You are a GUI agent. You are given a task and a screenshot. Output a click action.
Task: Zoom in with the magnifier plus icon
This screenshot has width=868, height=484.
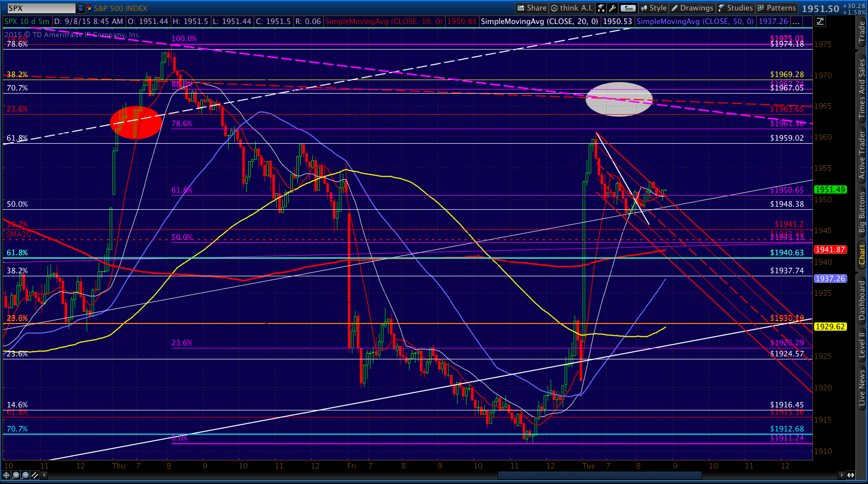click(x=16, y=475)
